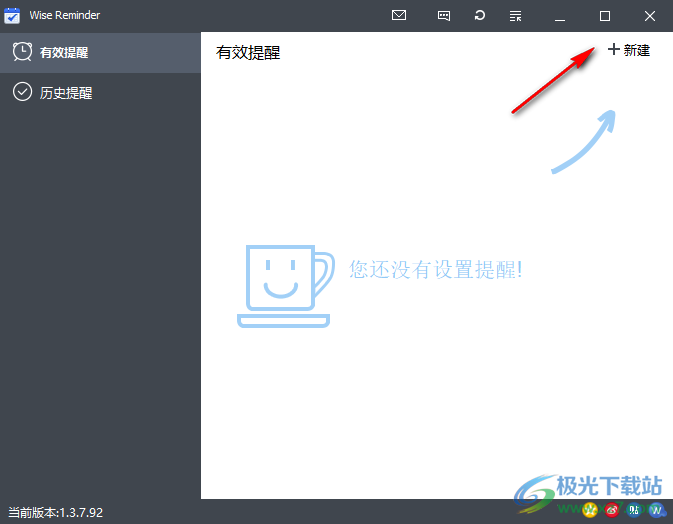This screenshot has height=524, width=673.
Task: Open the mail envelope icon in title bar
Action: click(399, 16)
